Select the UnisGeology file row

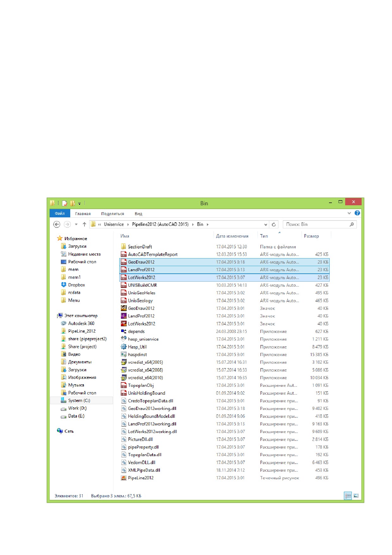[x=224, y=300]
